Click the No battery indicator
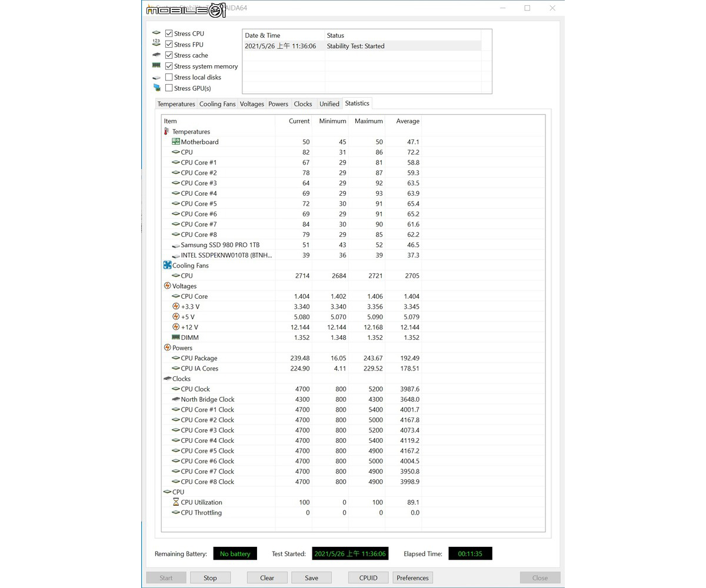This screenshot has width=706, height=588. [x=235, y=553]
